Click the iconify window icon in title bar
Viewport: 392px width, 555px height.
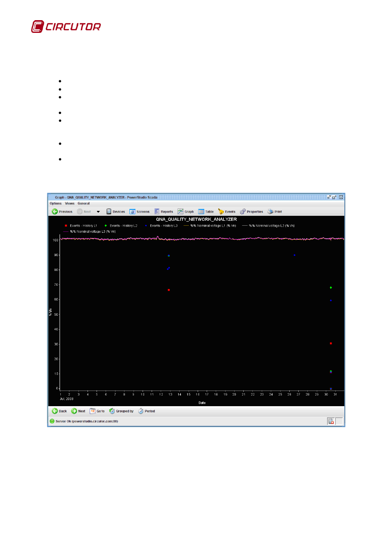[329, 197]
